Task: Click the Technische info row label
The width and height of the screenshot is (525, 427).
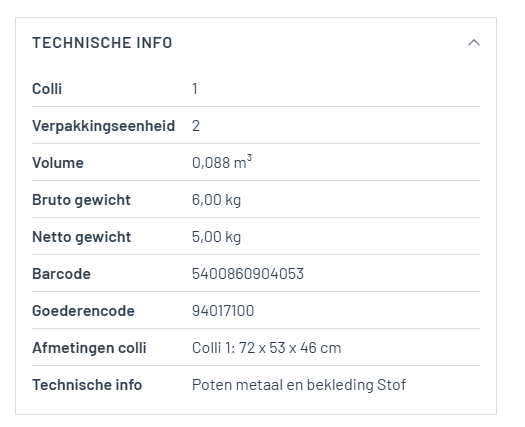Action: pyautogui.click(x=87, y=385)
